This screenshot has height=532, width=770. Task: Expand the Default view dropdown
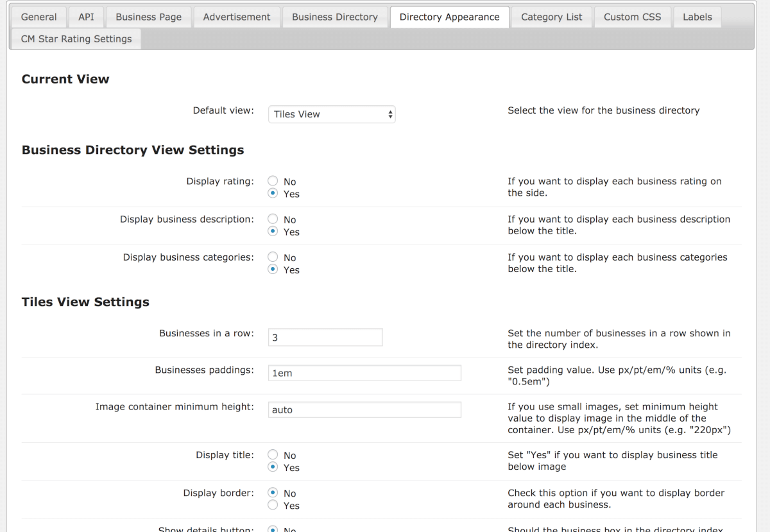point(331,114)
